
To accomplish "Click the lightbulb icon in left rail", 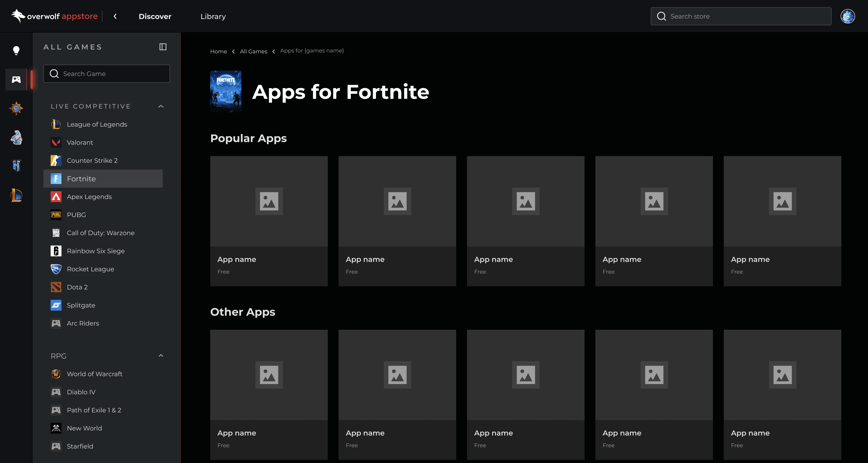I will (16, 50).
